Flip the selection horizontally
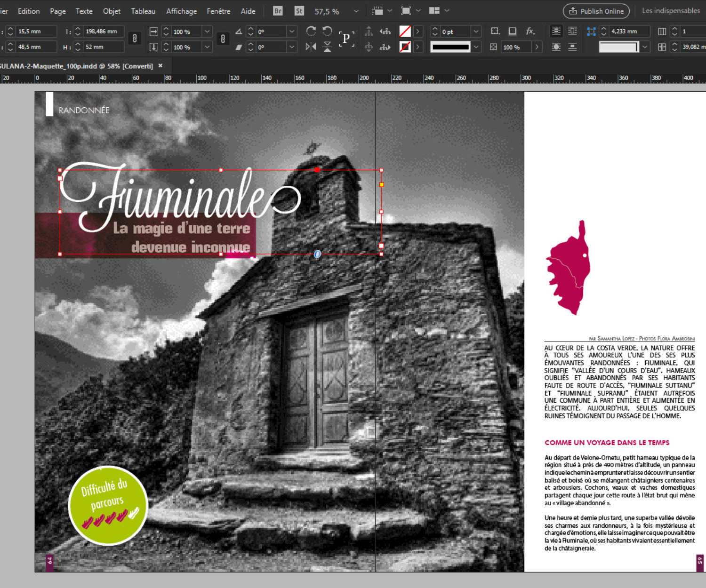 tap(311, 47)
